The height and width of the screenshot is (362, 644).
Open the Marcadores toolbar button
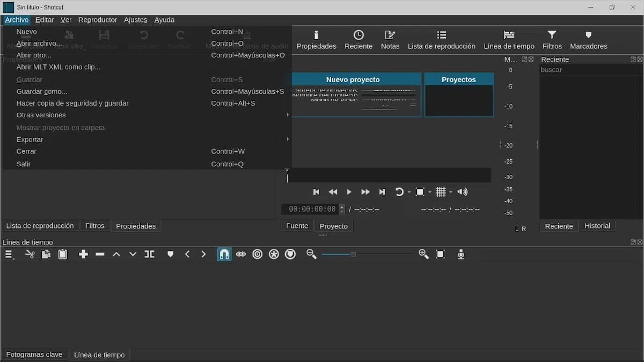click(x=589, y=40)
